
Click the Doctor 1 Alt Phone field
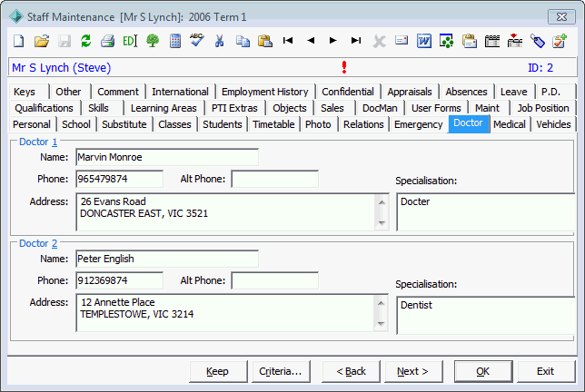tap(274, 179)
